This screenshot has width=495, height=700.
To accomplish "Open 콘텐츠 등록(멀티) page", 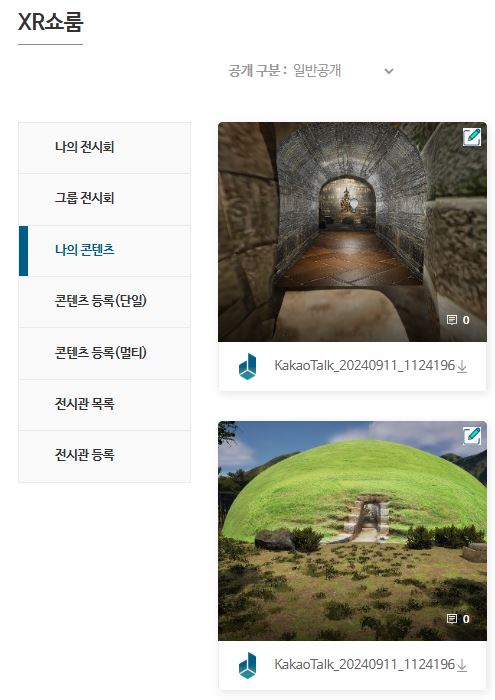I will point(104,354).
